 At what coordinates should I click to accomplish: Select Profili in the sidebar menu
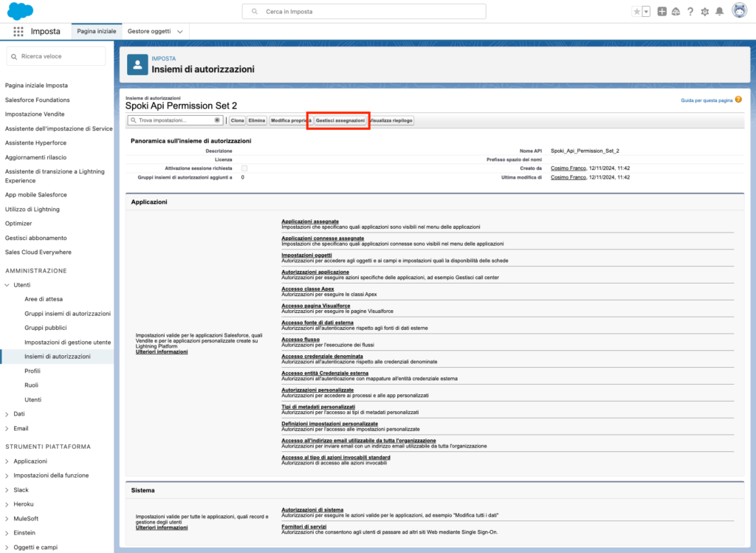32,371
